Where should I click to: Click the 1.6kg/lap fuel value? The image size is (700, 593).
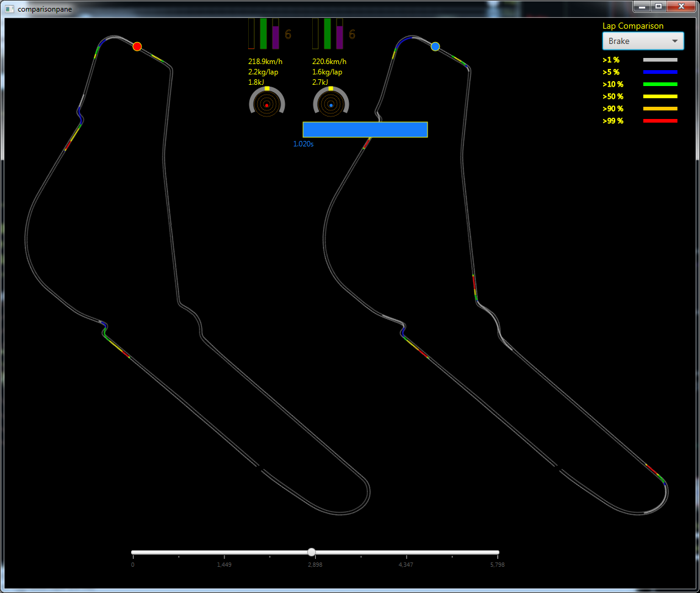point(327,72)
